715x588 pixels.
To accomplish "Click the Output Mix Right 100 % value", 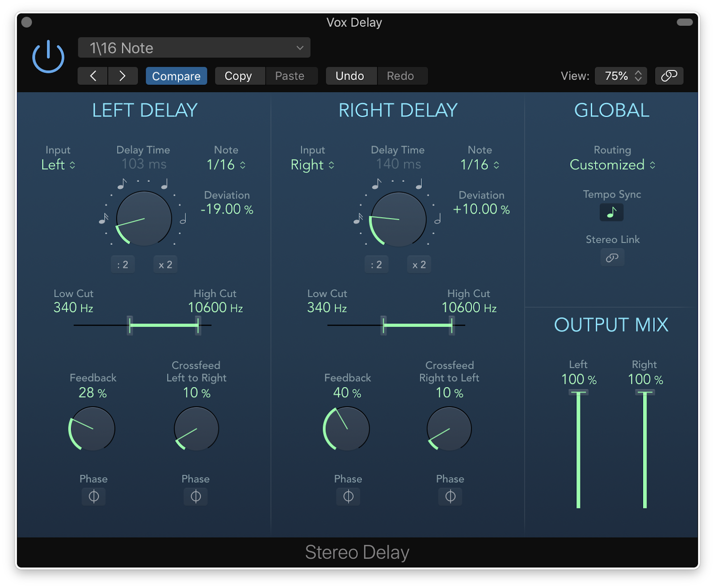I will (646, 379).
